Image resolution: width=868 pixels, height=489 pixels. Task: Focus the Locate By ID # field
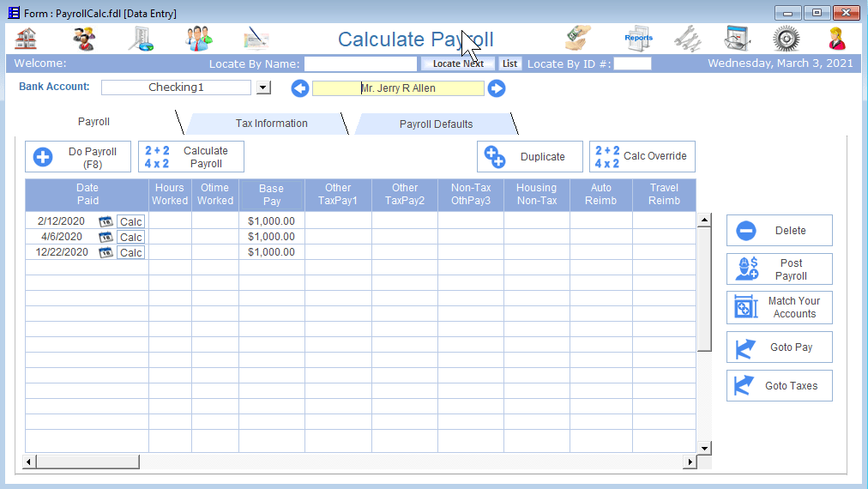pyautogui.click(x=632, y=63)
